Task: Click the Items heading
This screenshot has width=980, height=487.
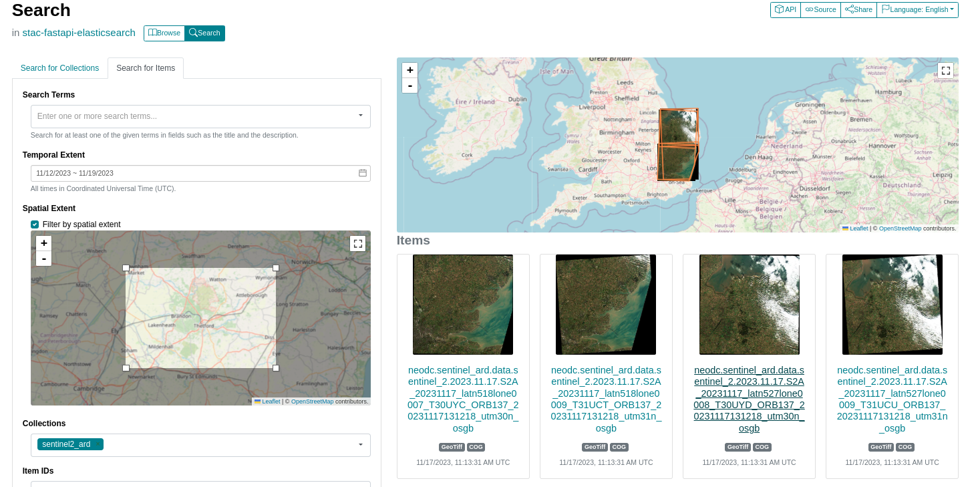Action: (414, 240)
